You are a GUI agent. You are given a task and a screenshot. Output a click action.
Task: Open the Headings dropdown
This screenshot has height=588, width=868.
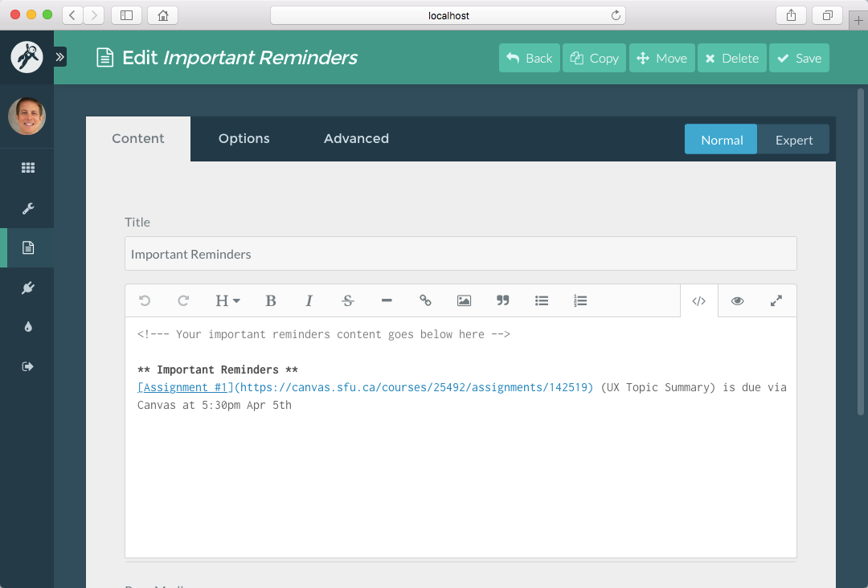[x=227, y=300]
